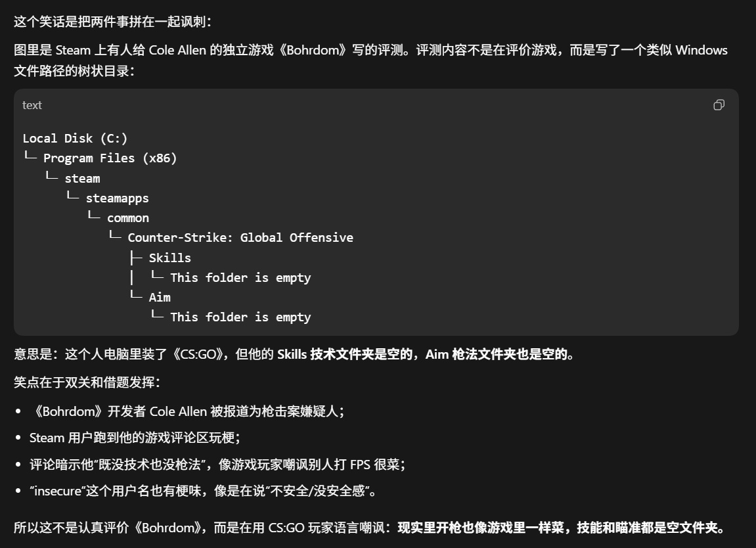Click the copy code icon

(x=719, y=105)
